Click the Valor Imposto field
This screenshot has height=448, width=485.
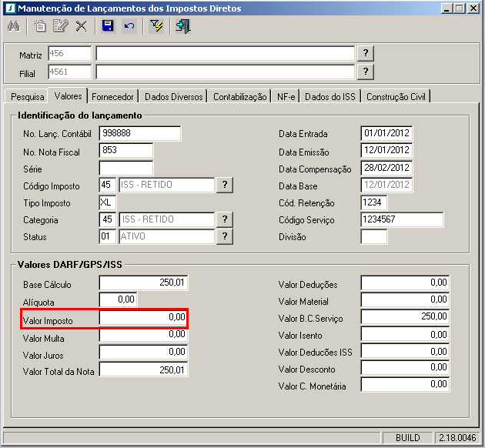[x=143, y=317]
